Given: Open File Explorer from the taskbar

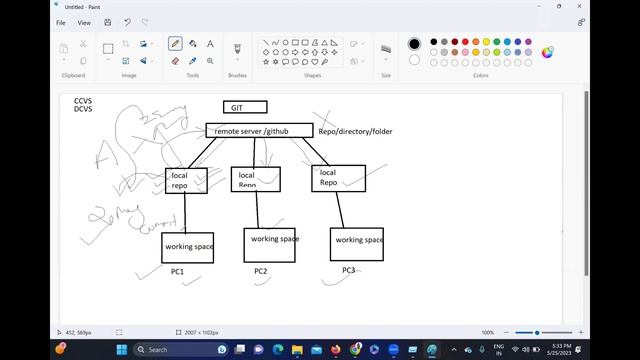Looking at the screenshot, I should 297,350.
